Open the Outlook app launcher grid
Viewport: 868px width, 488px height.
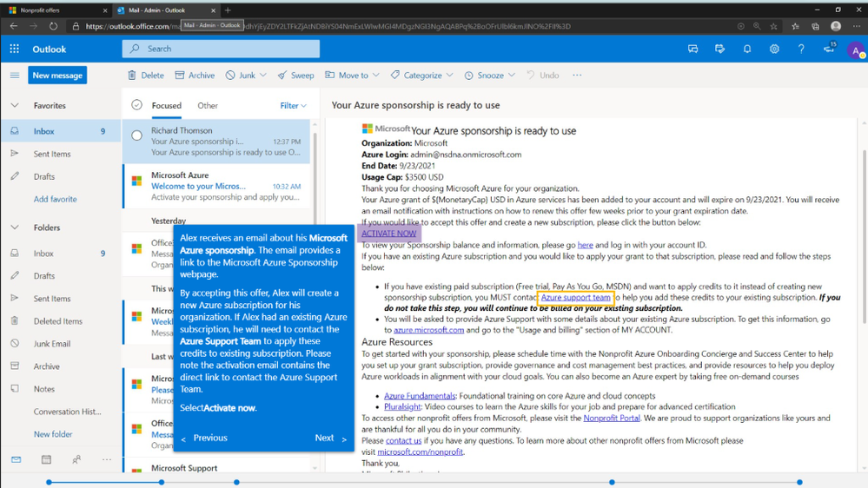(15, 49)
